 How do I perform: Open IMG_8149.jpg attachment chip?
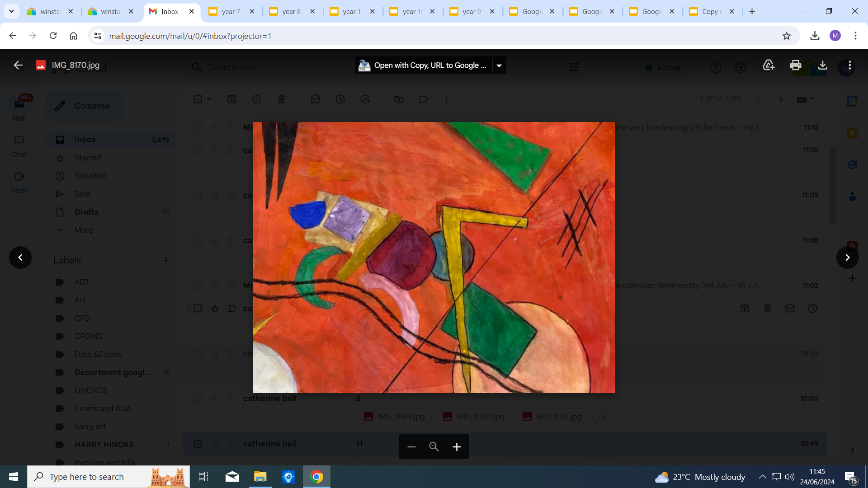(394, 417)
